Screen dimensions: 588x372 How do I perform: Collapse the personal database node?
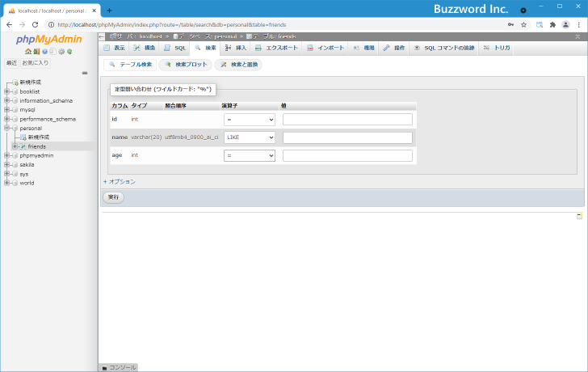[6, 128]
